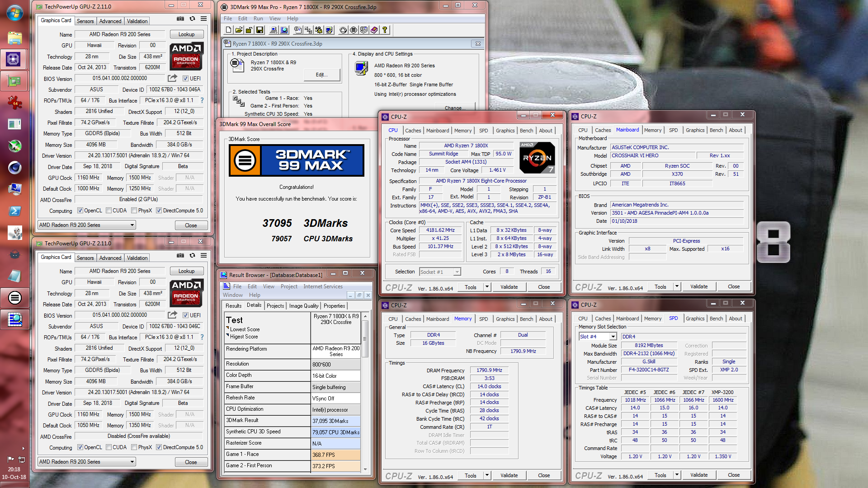
Task: Click Lookup button in top GPU-Z
Action: point(186,34)
